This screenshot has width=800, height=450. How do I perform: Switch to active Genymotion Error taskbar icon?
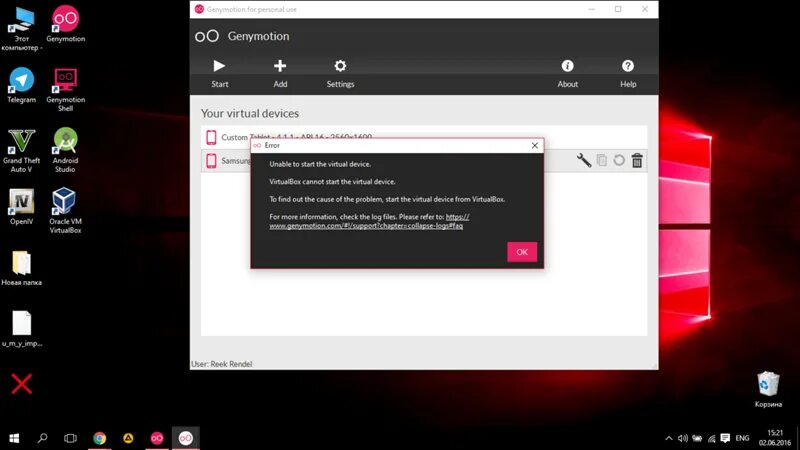pyautogui.click(x=185, y=438)
